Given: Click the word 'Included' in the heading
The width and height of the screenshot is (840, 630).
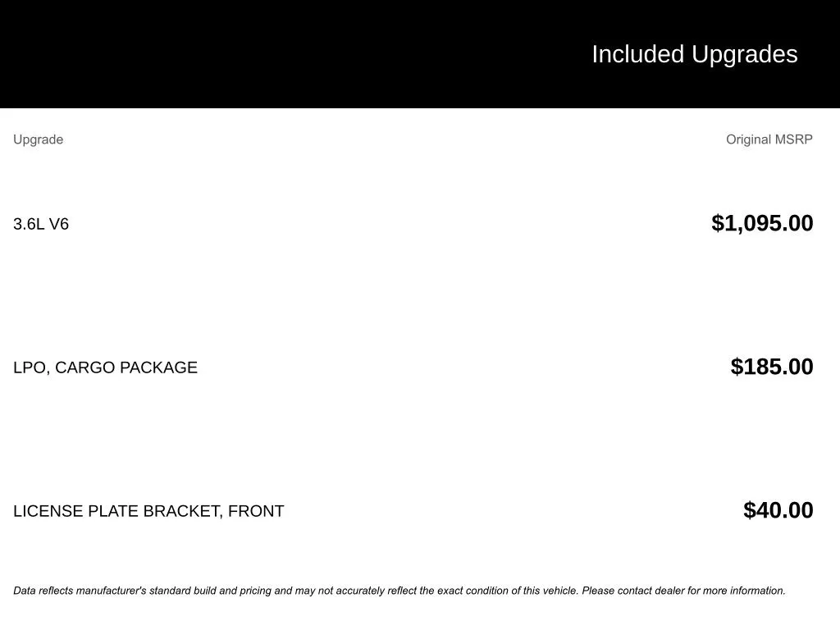Looking at the screenshot, I should click(x=637, y=54).
